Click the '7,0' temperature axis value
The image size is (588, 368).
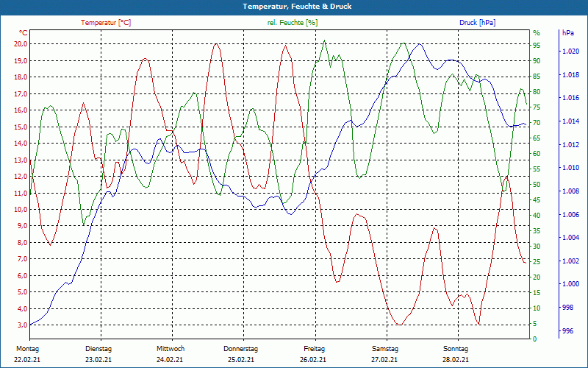click(22, 259)
